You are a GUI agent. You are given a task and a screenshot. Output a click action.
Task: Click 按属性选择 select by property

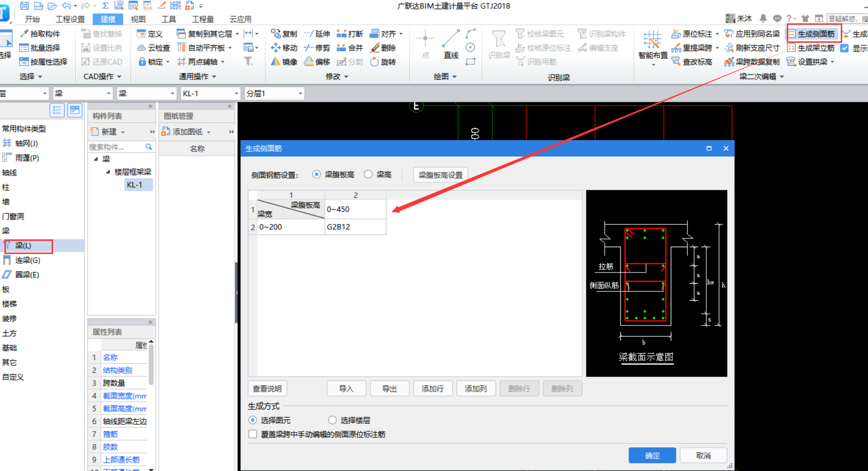click(x=43, y=62)
